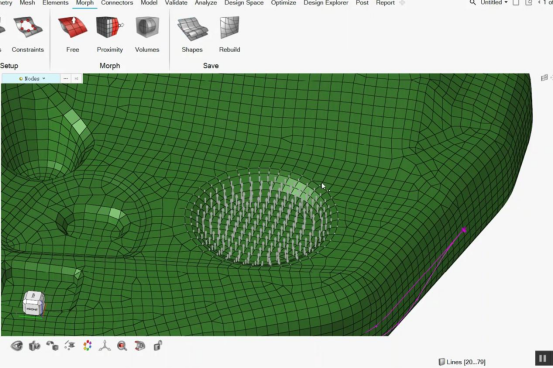This screenshot has width=553, height=368.
Task: Click the selector reset button next to Nodes
Action: point(76,78)
